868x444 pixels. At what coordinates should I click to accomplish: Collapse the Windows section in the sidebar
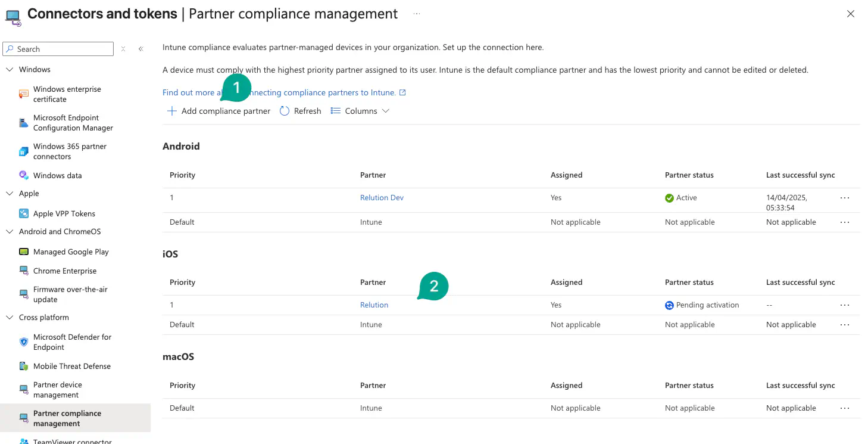(x=10, y=69)
